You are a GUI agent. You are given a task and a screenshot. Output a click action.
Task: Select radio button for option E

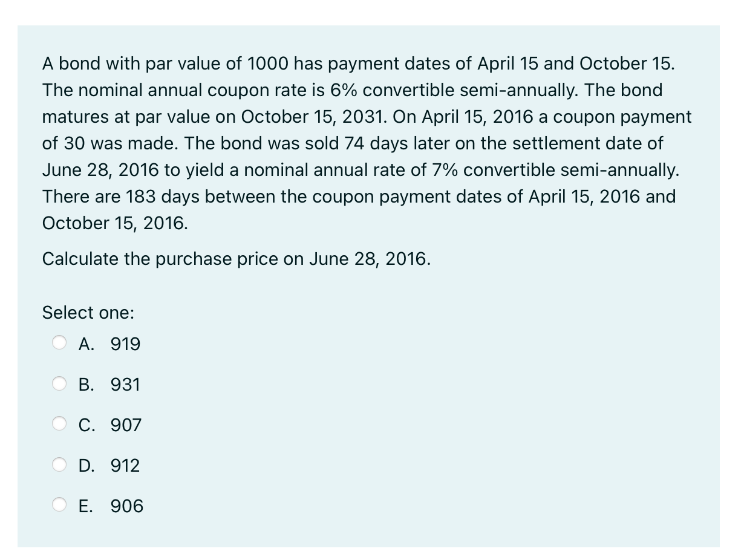(59, 504)
